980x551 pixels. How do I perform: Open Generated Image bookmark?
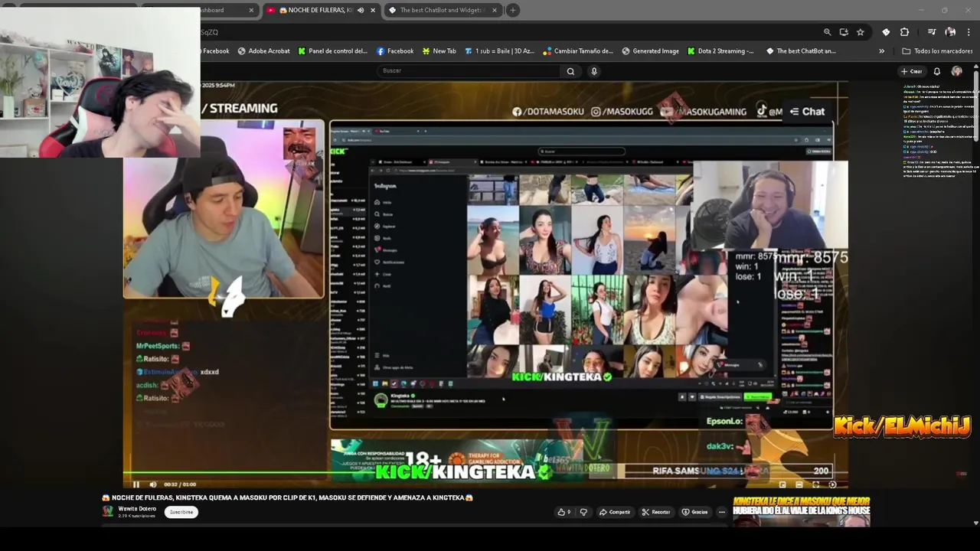(x=650, y=51)
